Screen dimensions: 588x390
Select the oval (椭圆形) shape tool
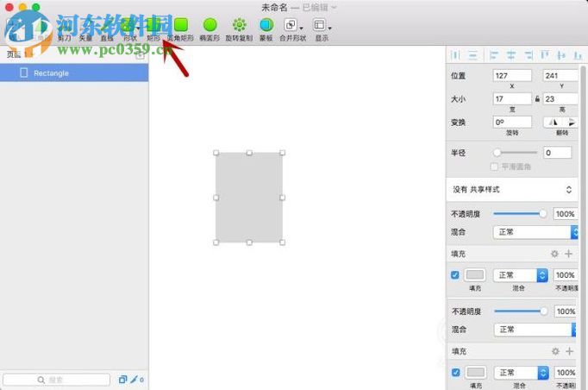coord(210,29)
